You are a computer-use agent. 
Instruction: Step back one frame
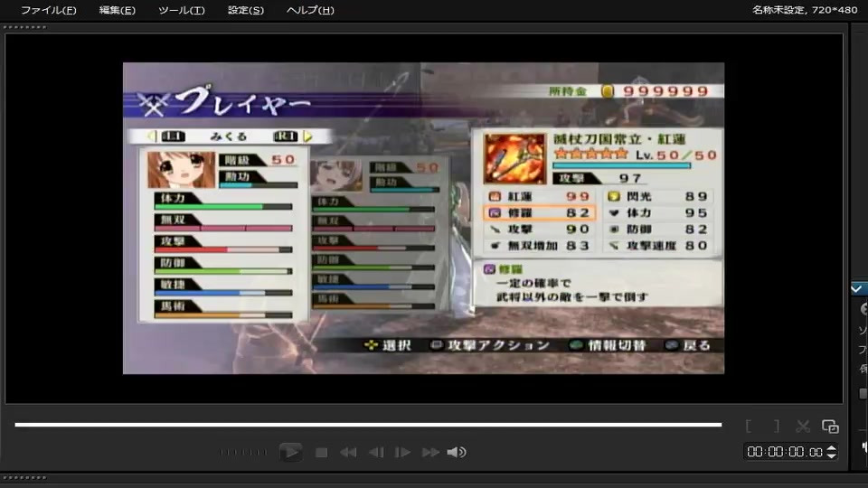[x=376, y=453]
